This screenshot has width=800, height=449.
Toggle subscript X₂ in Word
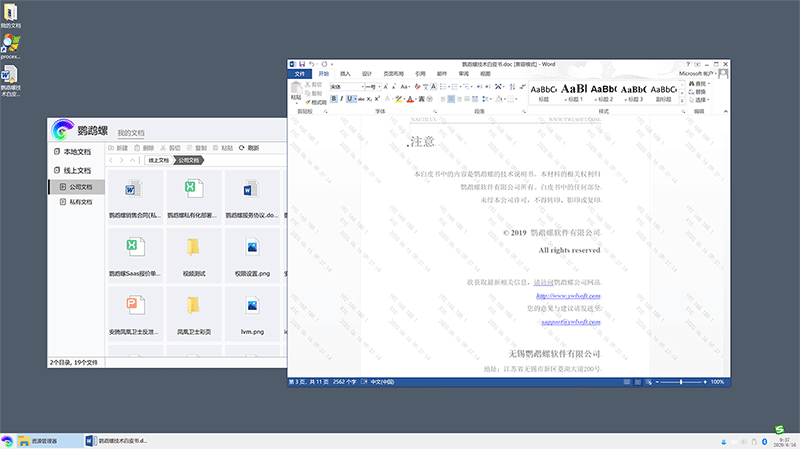click(369, 99)
